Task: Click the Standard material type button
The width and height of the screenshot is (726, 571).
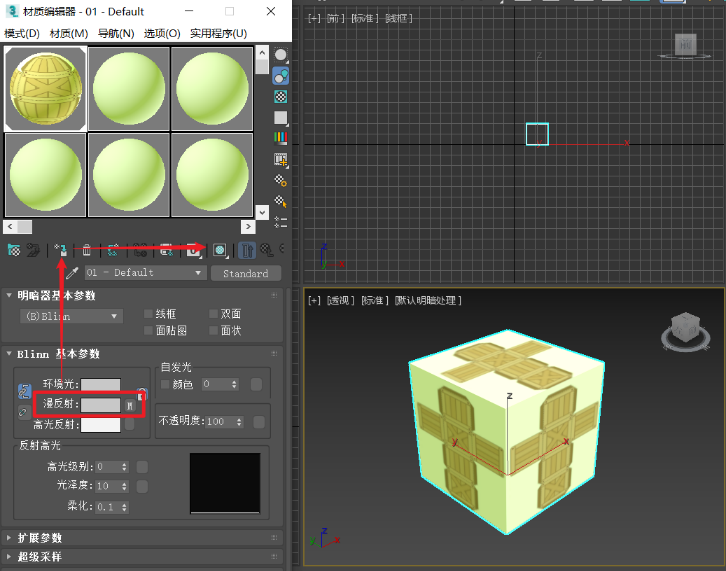Action: pyautogui.click(x=246, y=273)
